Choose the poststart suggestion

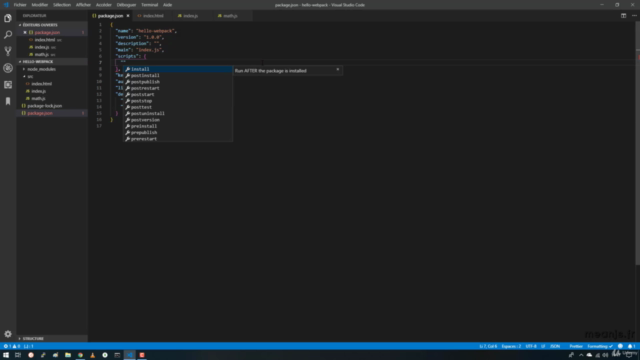coord(178,95)
